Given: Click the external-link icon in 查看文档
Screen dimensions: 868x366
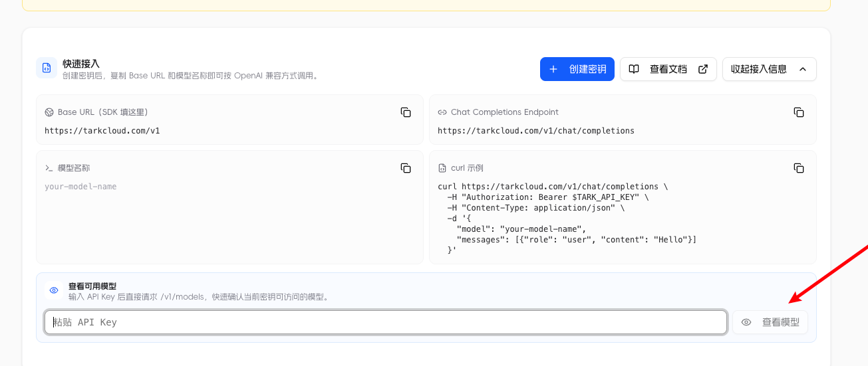Looking at the screenshot, I should [x=703, y=69].
